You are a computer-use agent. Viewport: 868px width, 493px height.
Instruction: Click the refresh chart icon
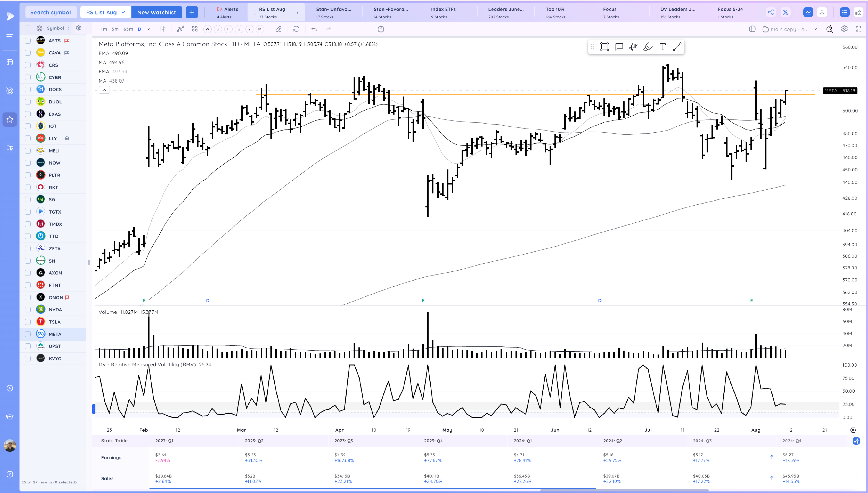[x=296, y=29]
